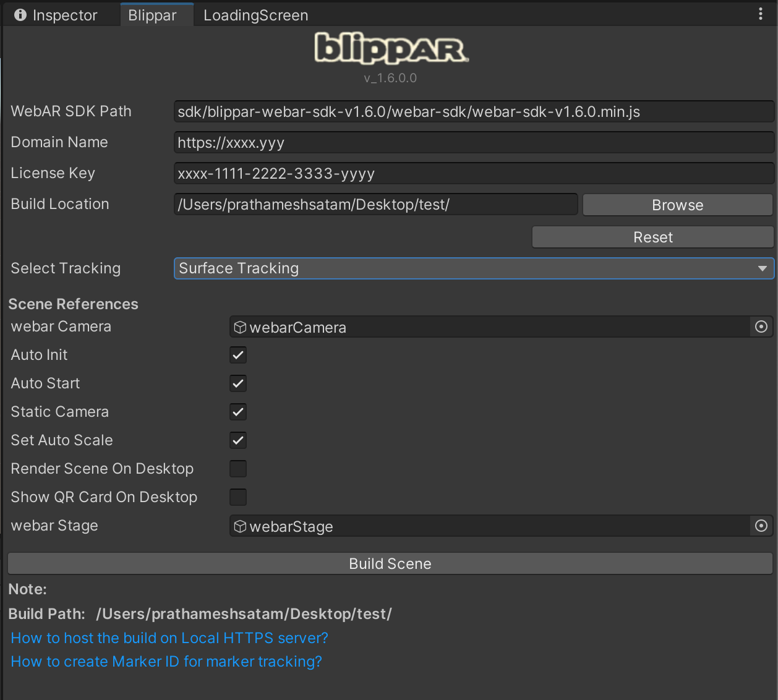Uncheck the Auto Init checkbox
Viewport: 778px width, 700px height.
tap(238, 355)
